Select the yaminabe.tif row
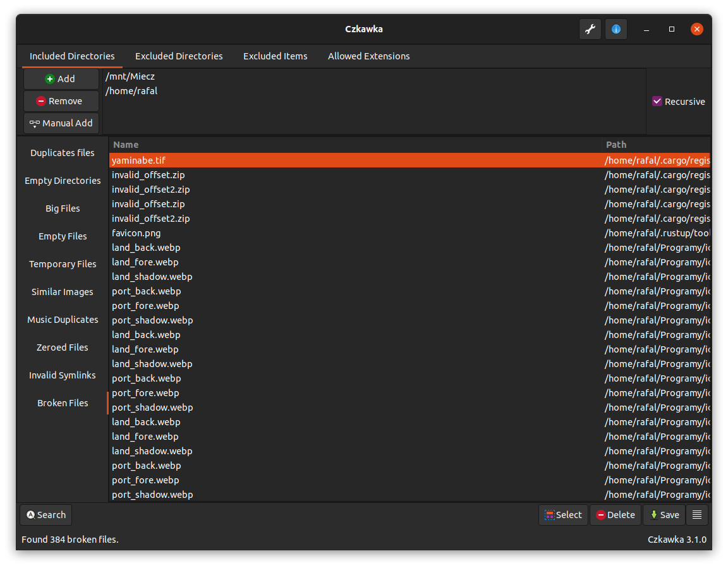This screenshot has height=568, width=728. [x=410, y=160]
